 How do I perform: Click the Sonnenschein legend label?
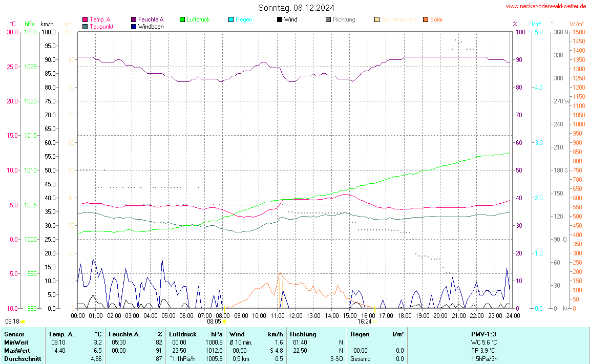click(398, 19)
